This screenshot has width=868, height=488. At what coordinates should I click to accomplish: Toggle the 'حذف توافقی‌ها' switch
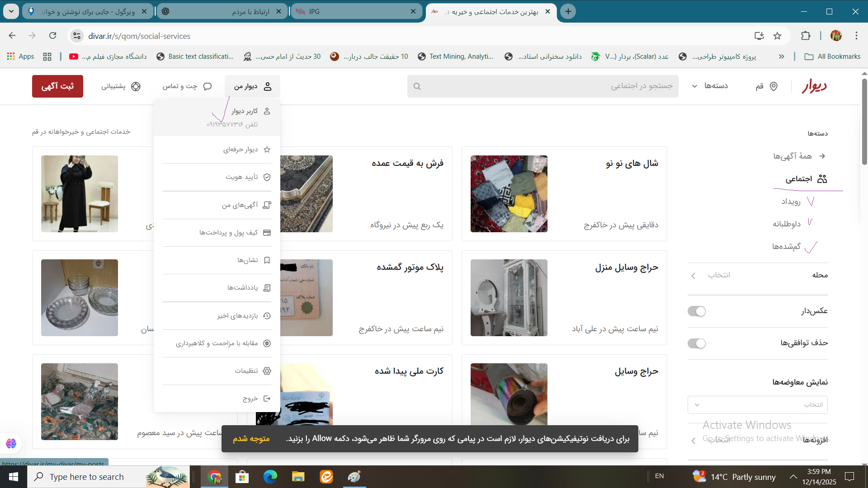coord(696,343)
